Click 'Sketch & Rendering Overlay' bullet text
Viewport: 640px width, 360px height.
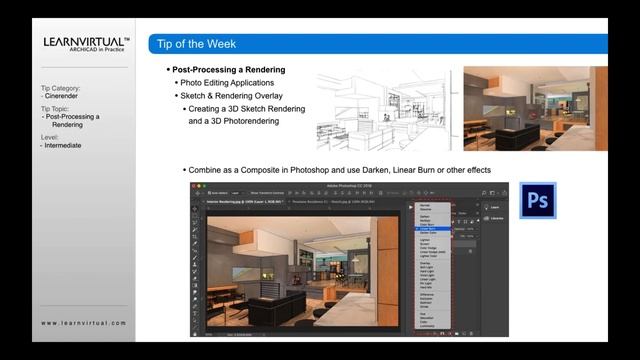231,96
